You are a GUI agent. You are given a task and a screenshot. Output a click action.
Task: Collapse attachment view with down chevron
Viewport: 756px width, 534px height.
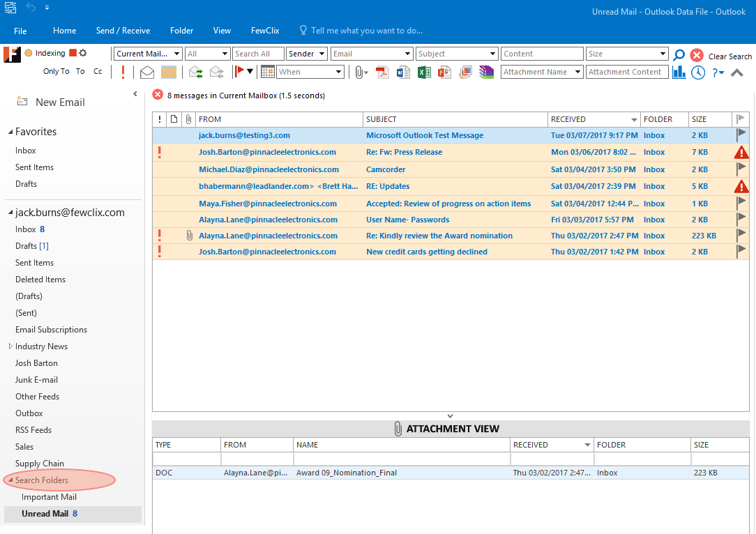450,416
